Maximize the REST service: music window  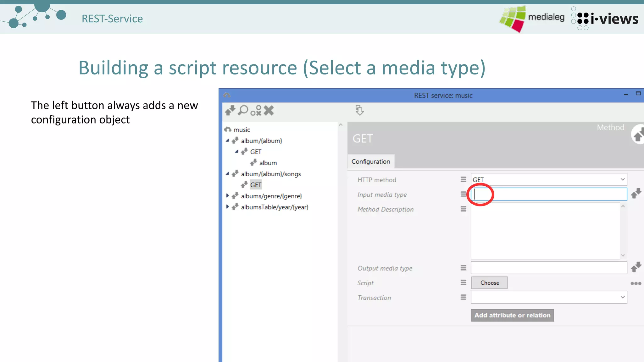[638, 93]
